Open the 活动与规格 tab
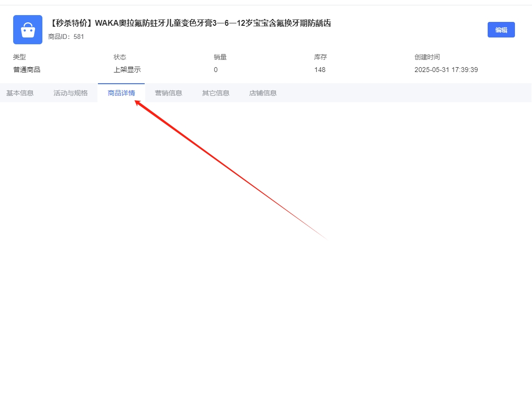532x401 pixels. click(x=71, y=93)
